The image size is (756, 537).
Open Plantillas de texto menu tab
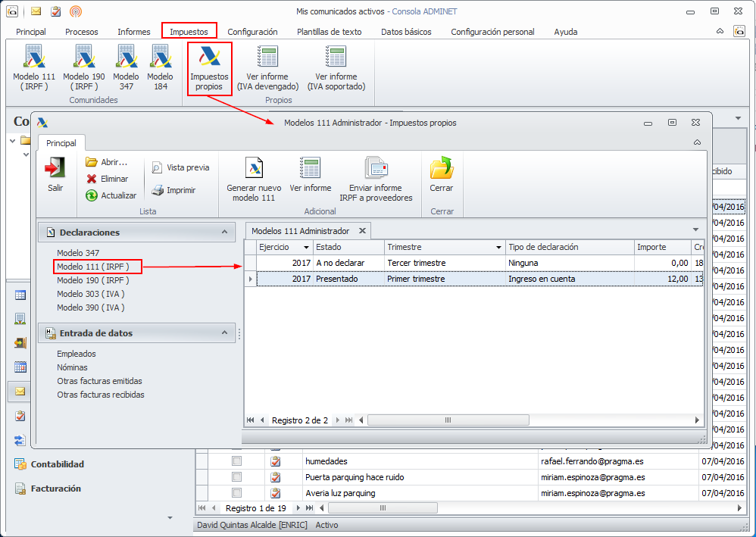tap(330, 32)
